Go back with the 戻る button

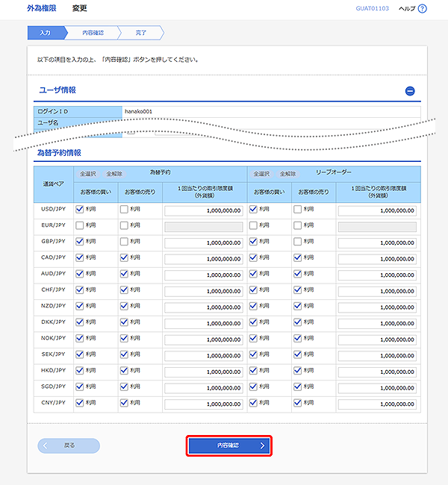[x=69, y=445]
